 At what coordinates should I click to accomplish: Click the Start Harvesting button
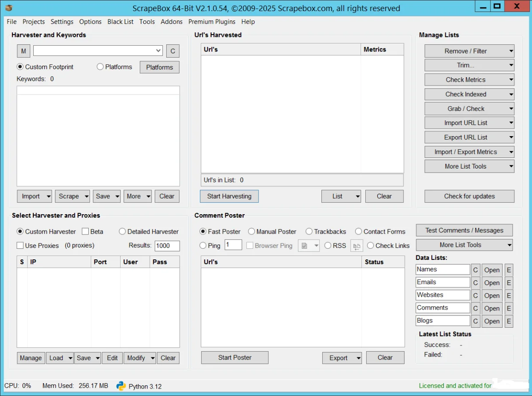pos(229,196)
